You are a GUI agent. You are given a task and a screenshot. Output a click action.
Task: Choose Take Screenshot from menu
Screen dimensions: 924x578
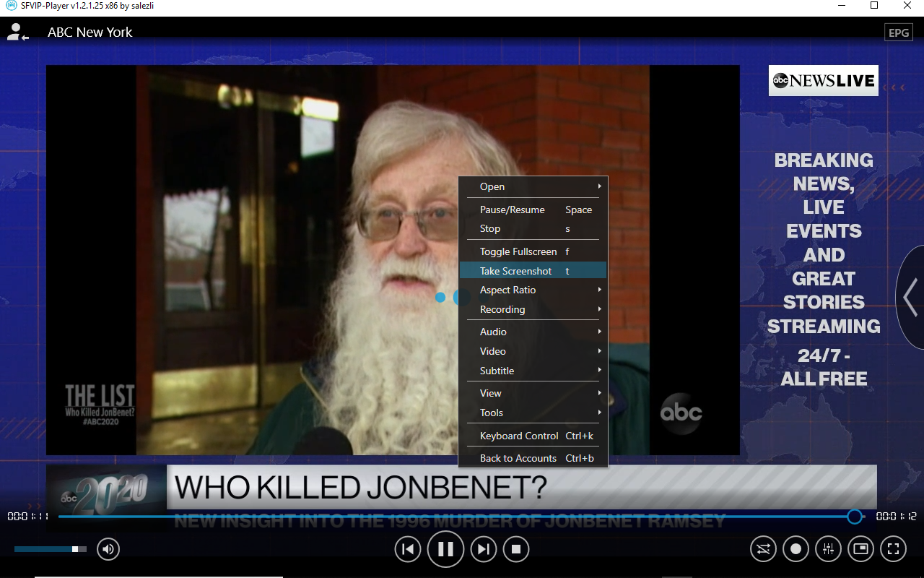click(x=533, y=271)
